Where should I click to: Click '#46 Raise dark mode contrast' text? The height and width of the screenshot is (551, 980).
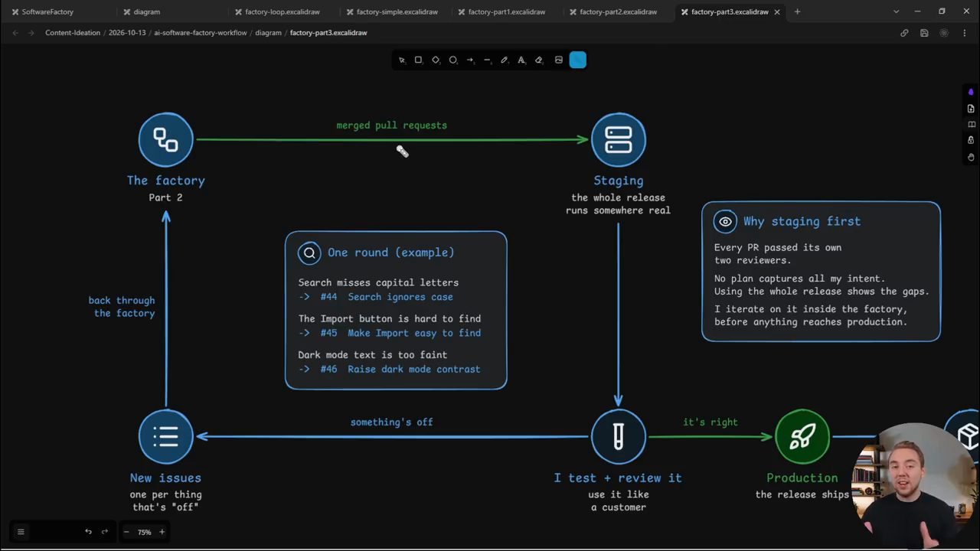(x=400, y=369)
